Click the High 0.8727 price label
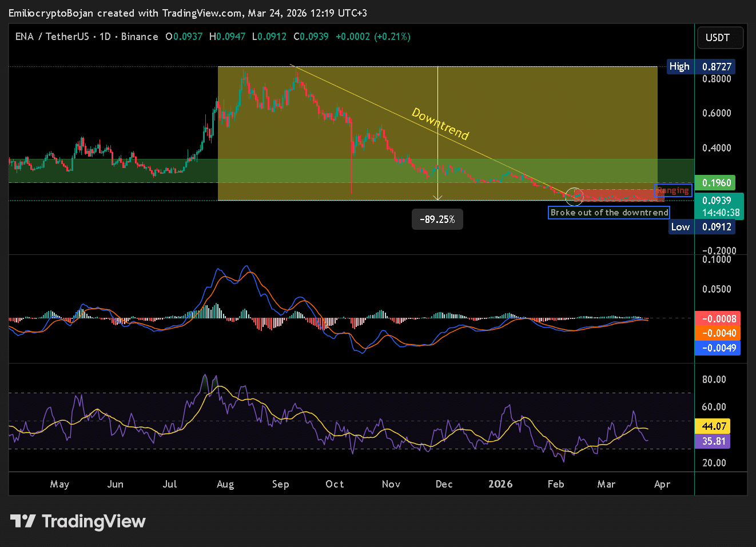Screen dimensions: 756x547 pos(701,67)
